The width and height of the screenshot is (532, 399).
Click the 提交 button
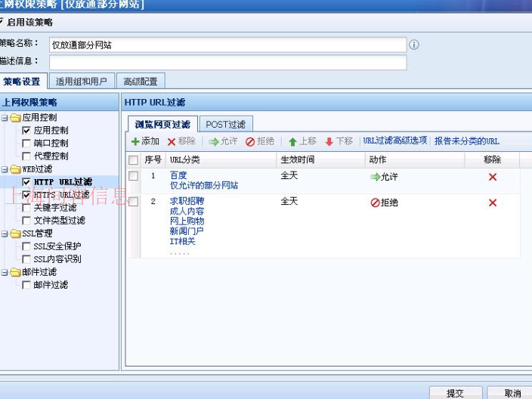pyautogui.click(x=456, y=393)
